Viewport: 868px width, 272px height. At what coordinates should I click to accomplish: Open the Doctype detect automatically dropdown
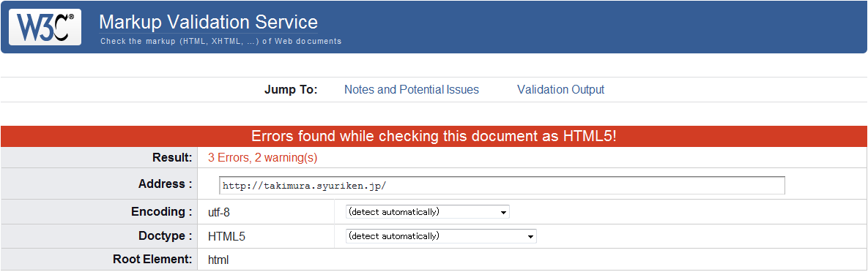pos(441,236)
